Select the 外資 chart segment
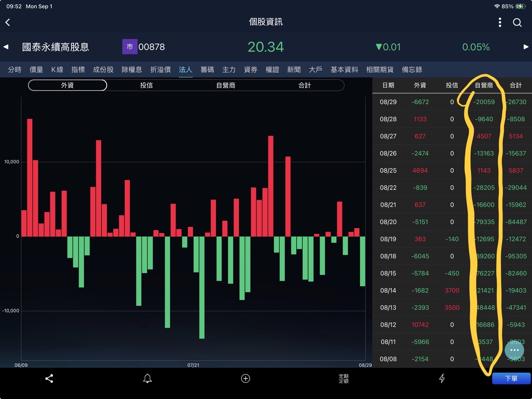532x399 pixels. click(68, 85)
